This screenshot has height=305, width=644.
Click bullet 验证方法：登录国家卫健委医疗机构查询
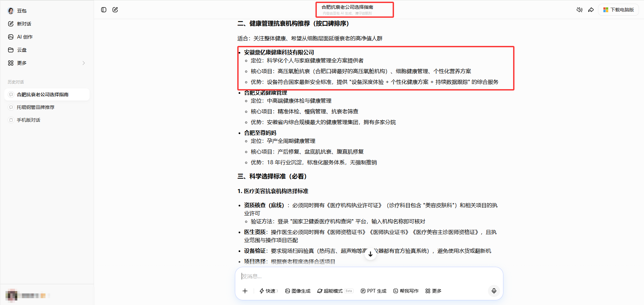pos(338,222)
